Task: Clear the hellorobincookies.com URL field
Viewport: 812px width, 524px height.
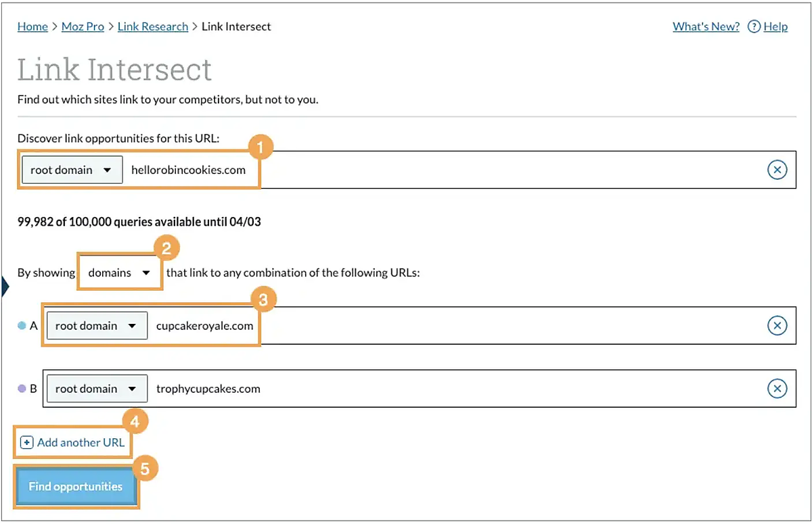Action: [x=777, y=170]
